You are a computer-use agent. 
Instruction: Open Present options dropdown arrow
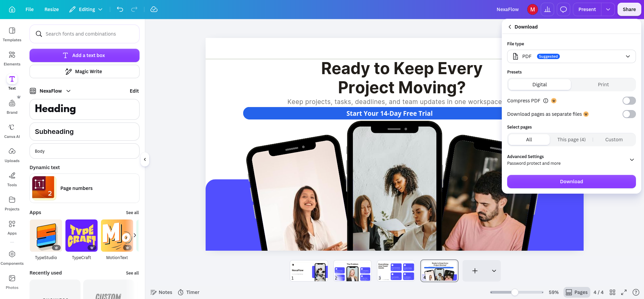pos(608,9)
